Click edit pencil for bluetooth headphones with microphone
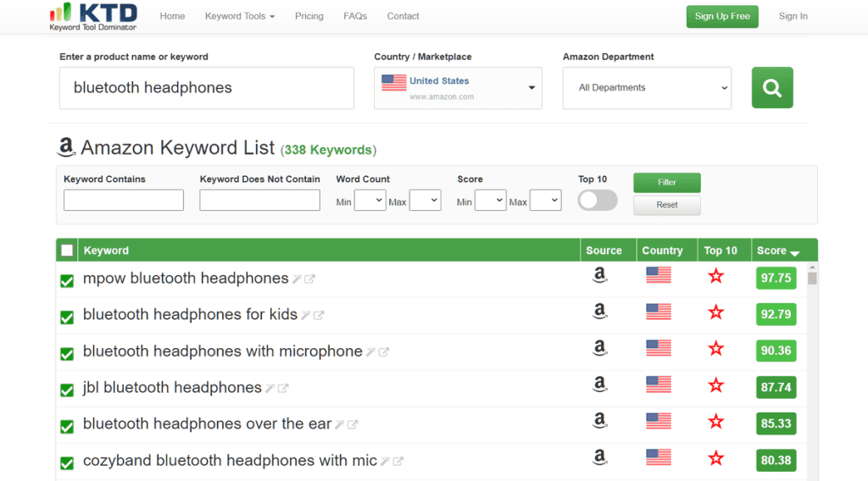This screenshot has height=481, width=868. coord(370,351)
